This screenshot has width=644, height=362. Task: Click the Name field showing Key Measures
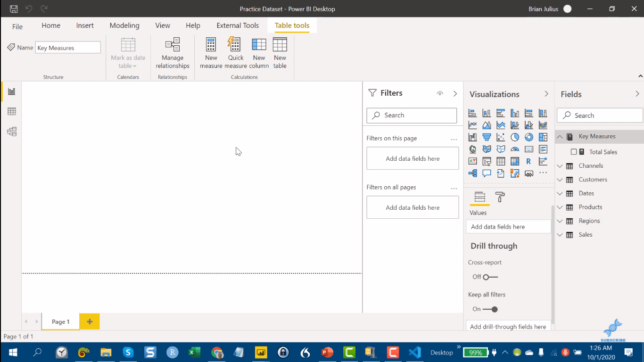point(68,48)
